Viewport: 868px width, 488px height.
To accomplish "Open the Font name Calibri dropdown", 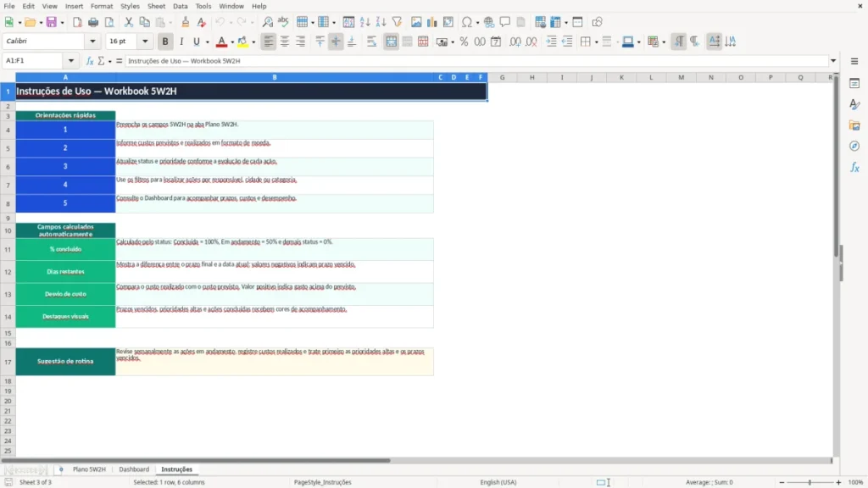I will click(x=92, y=41).
